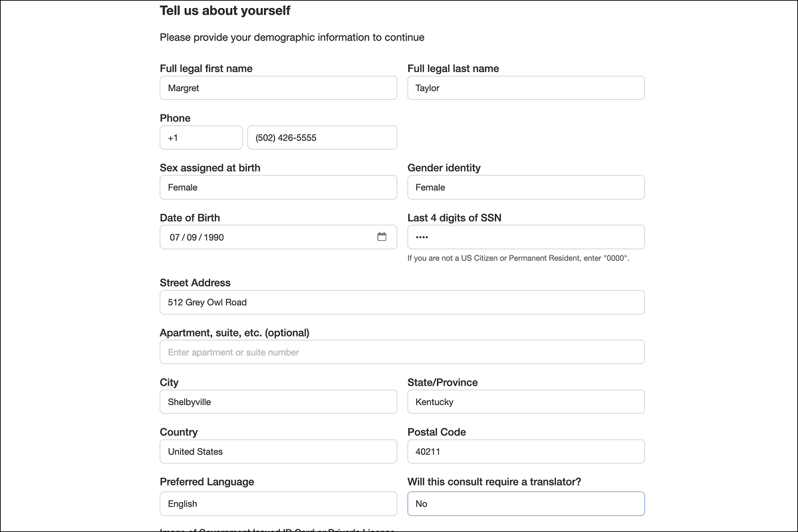Open the Sex assigned at birth dropdown
Image resolution: width=798 pixels, height=532 pixels.
[x=278, y=188]
